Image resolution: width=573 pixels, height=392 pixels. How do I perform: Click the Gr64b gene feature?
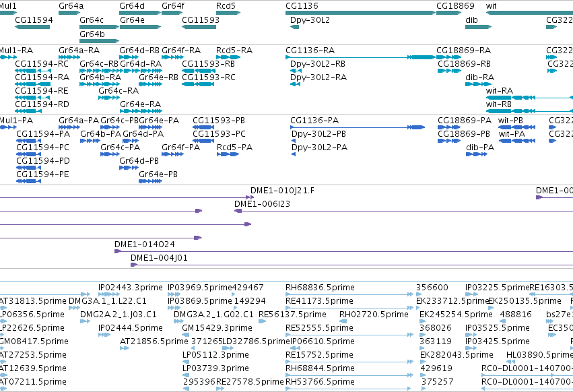pos(100,41)
